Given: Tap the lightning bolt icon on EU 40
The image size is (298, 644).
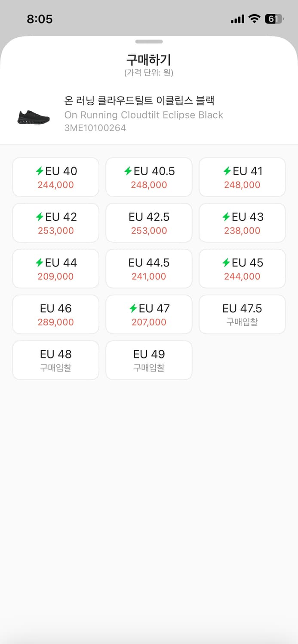Looking at the screenshot, I should 40,171.
